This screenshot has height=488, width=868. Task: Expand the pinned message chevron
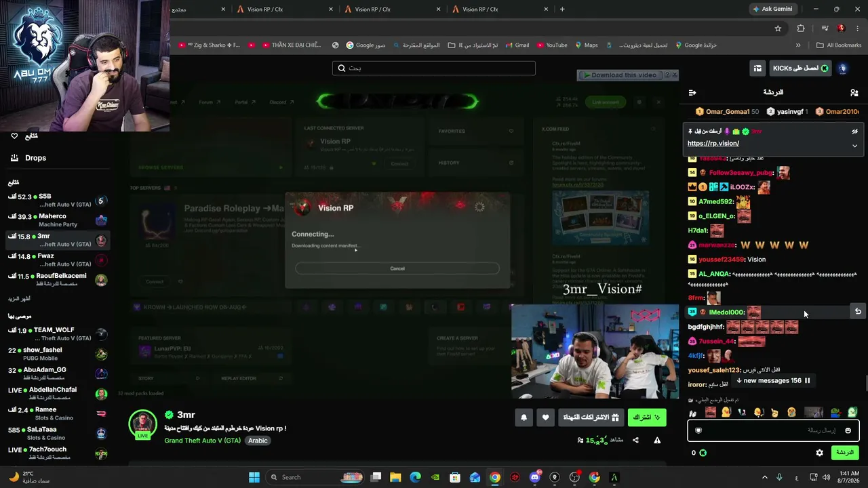click(x=854, y=146)
